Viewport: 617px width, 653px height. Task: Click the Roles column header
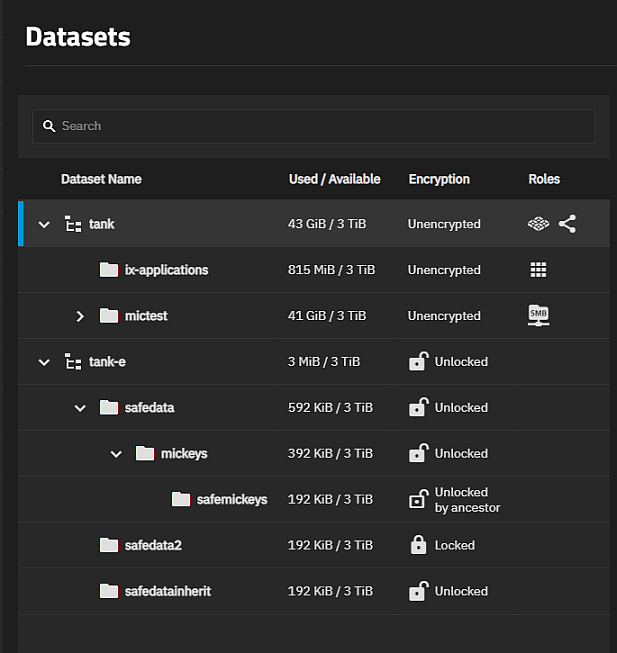tap(544, 179)
